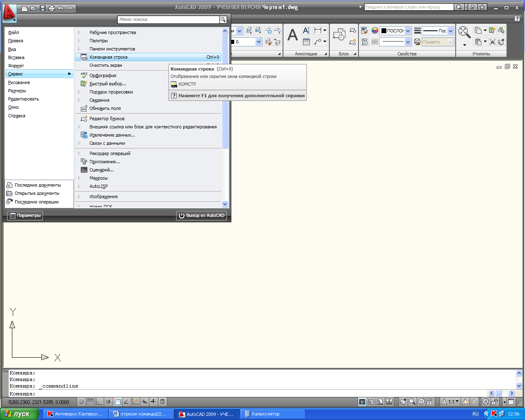Screen dimensions: 525x420
Task: Click the Меню поиска search field
Action: 169,19
